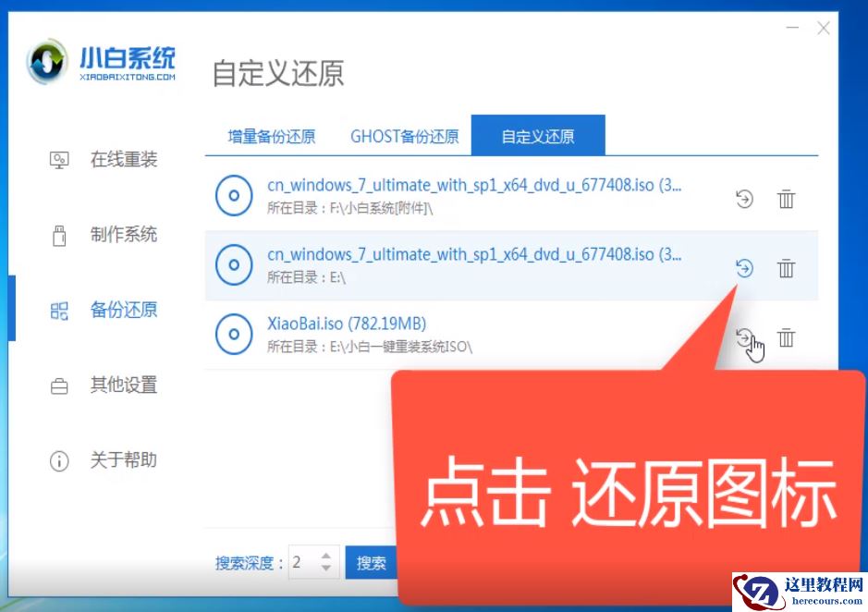The image size is (868, 612).
Task: Open 备份还原 from the sidebar
Action: [x=58, y=311]
